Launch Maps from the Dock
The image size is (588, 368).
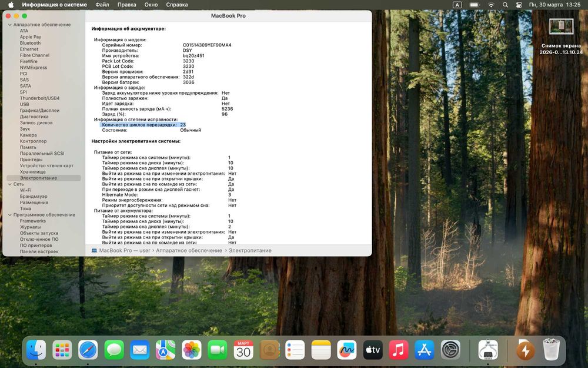(x=166, y=350)
